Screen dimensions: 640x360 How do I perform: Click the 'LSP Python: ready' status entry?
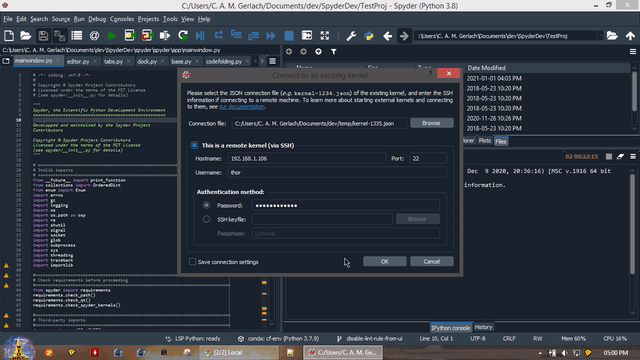point(193,339)
